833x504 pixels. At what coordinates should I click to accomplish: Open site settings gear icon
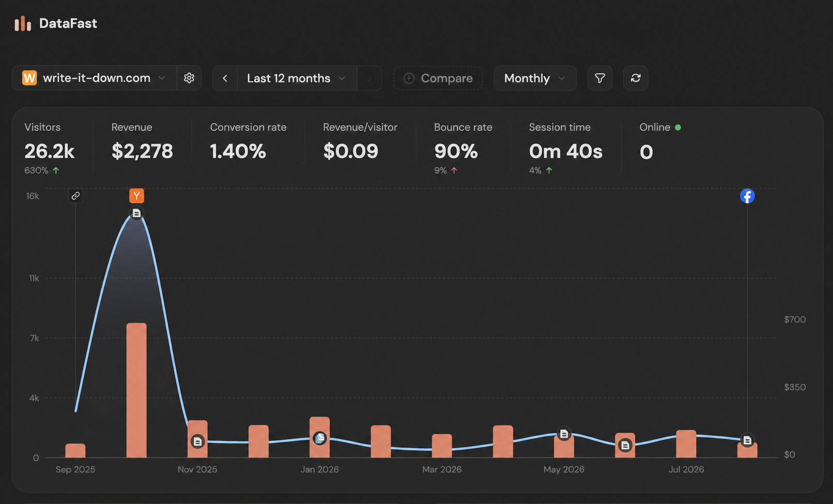click(x=189, y=78)
